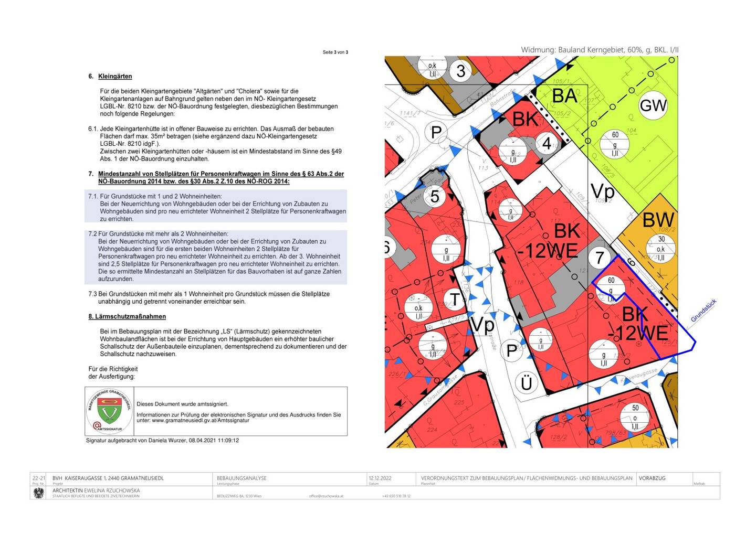Select the circled number 3 map marker
Screen dimensions: 756x534
(460, 71)
